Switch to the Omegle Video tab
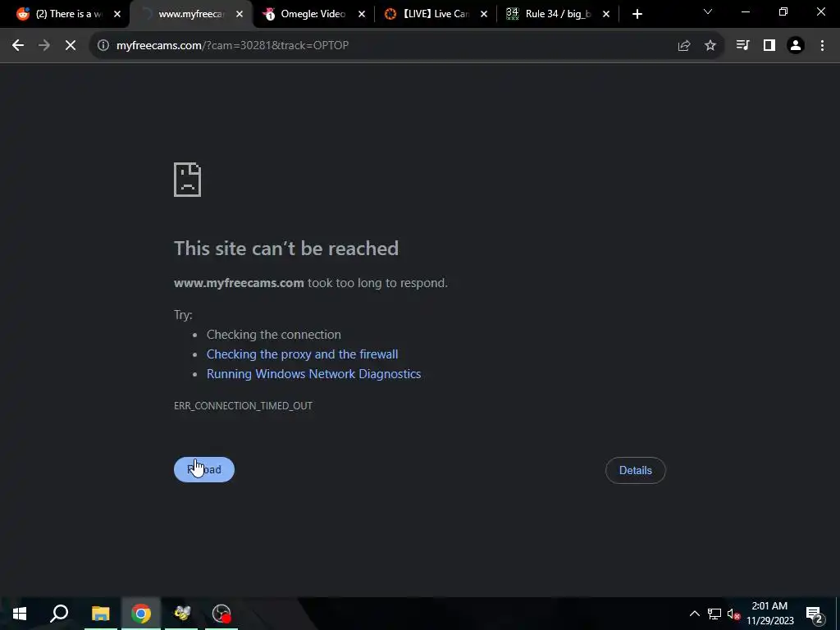840x630 pixels. click(313, 14)
